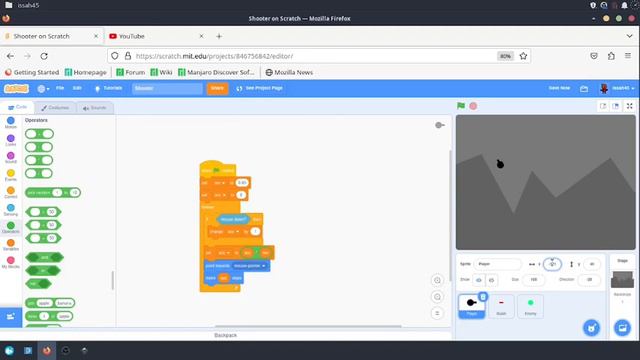The width and height of the screenshot is (640, 360).
Task: Switch to small stage layout
Action: coord(603,106)
